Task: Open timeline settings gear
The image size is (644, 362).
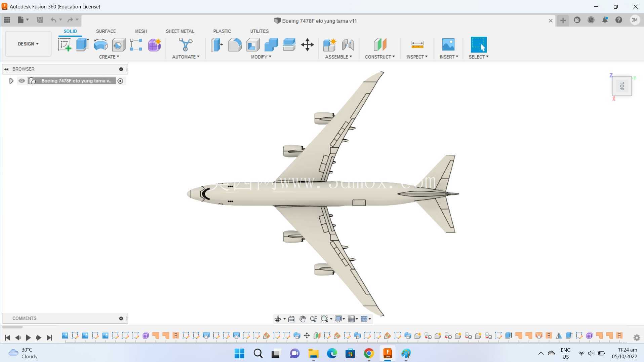Action: [637, 337]
